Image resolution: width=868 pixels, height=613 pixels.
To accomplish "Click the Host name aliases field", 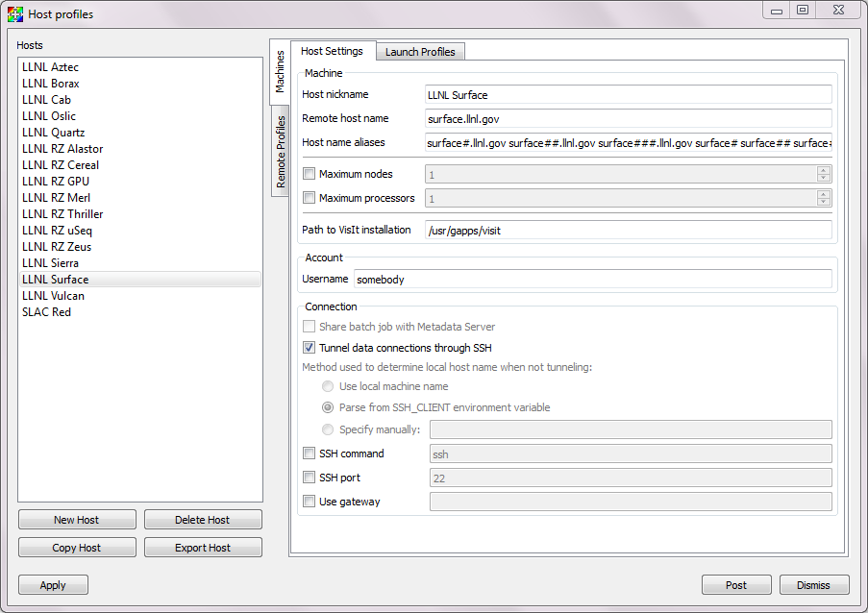I will pyautogui.click(x=629, y=143).
